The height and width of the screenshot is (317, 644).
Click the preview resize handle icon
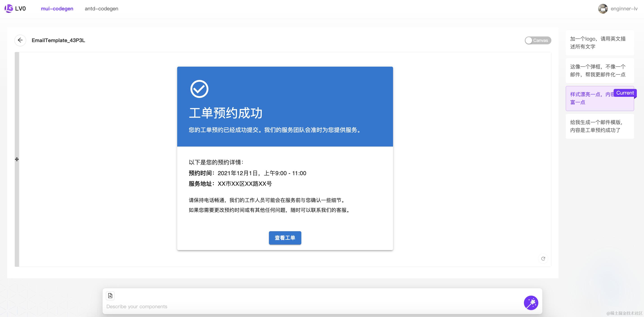17,159
